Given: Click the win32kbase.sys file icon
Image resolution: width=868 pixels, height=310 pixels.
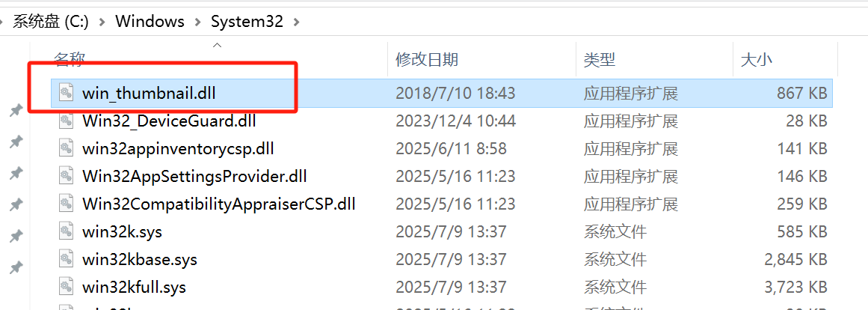Looking at the screenshot, I should [67, 259].
